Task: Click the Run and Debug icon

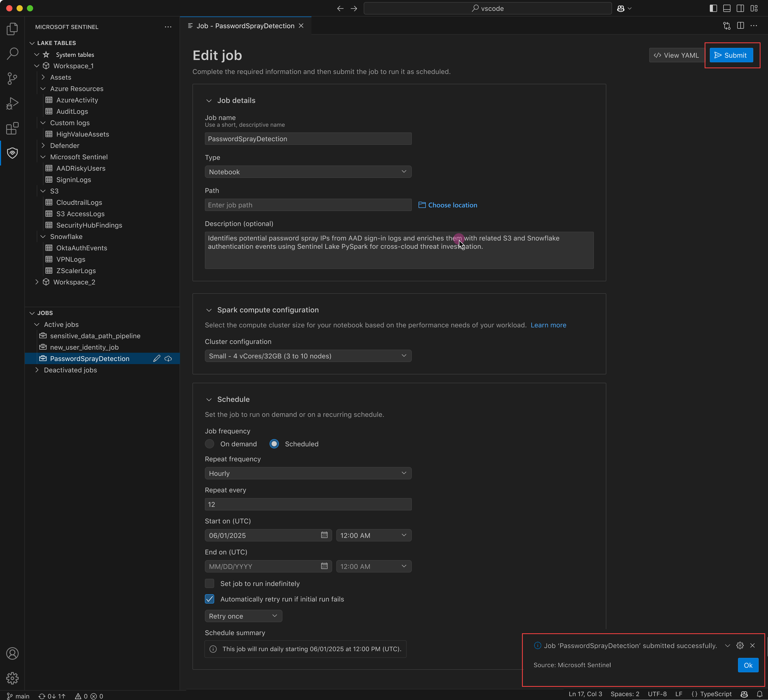Action: (12, 104)
